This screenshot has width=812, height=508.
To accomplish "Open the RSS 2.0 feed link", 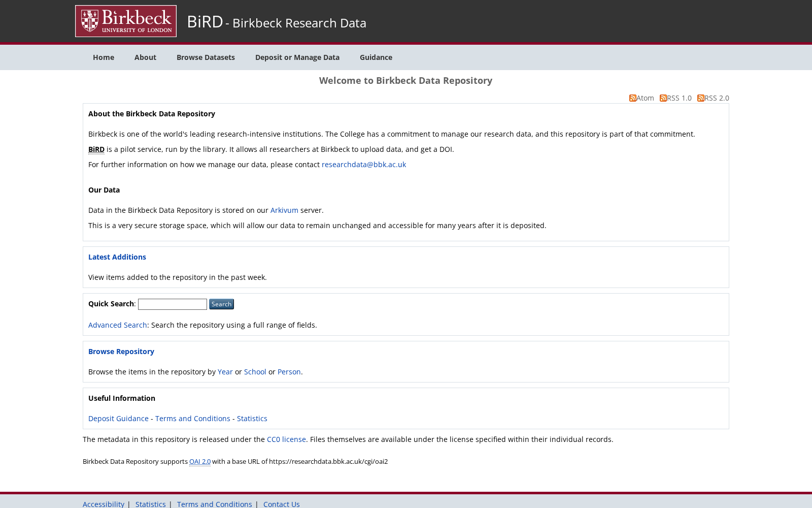I will [x=717, y=98].
